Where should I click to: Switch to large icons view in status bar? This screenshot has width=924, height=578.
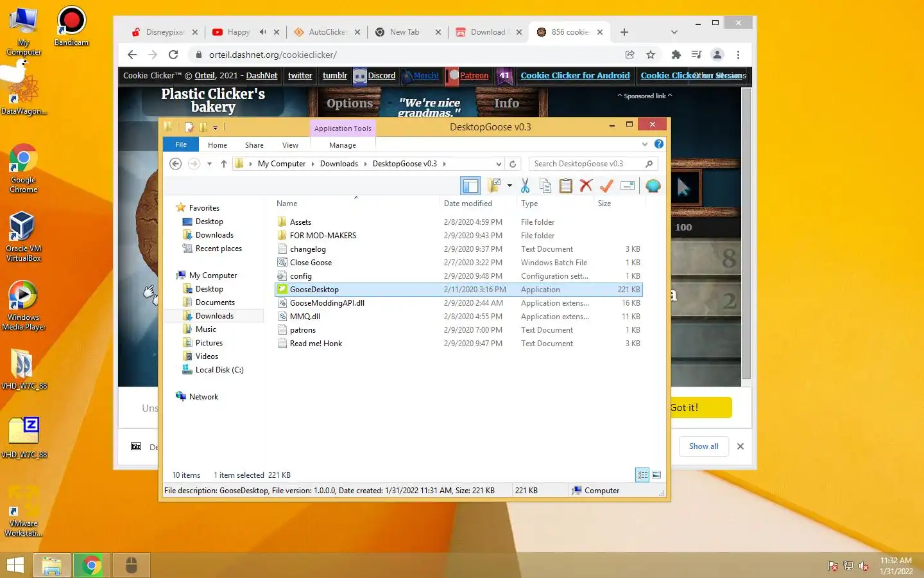tap(656, 475)
